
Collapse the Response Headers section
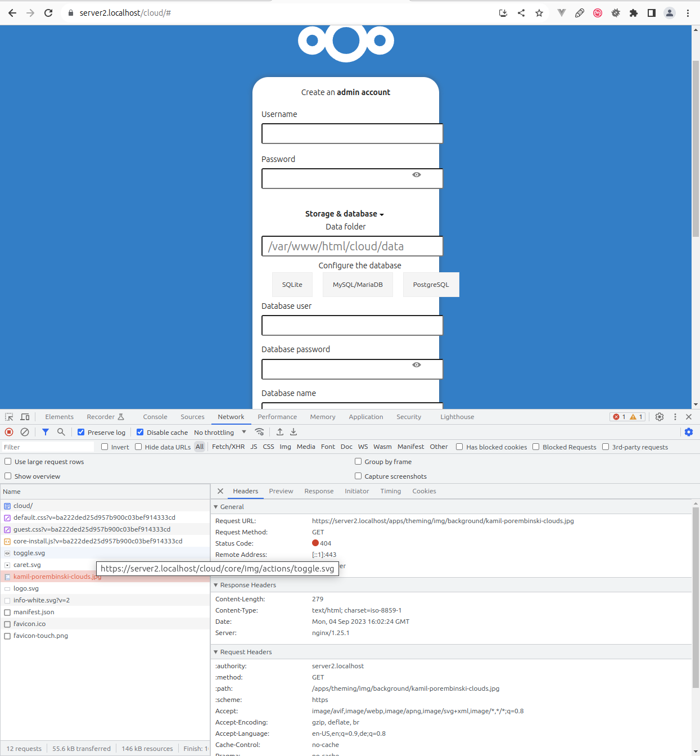(216, 584)
